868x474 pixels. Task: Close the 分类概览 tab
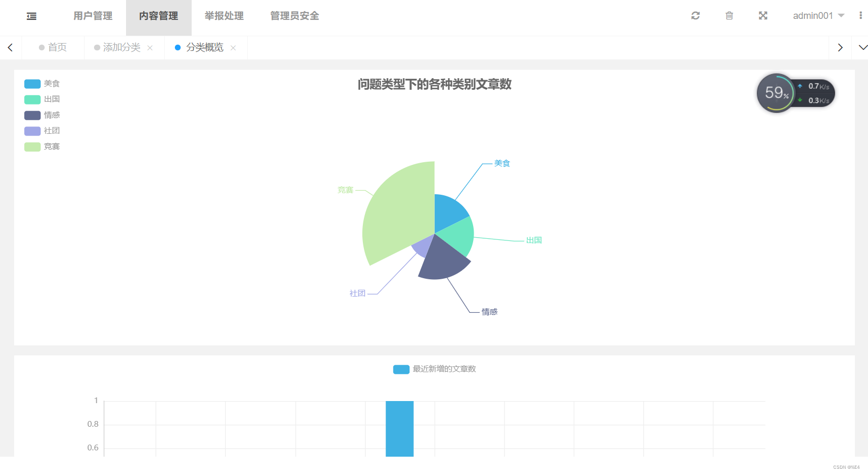tap(233, 48)
